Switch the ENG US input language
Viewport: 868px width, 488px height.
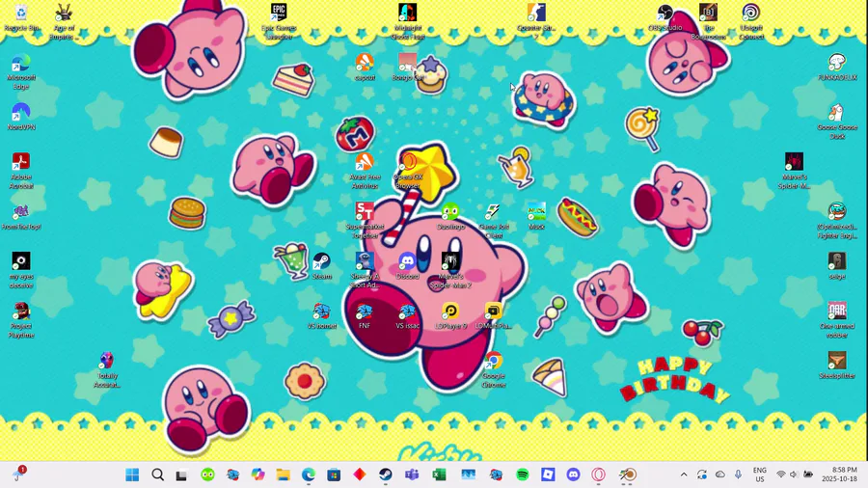pyautogui.click(x=760, y=474)
